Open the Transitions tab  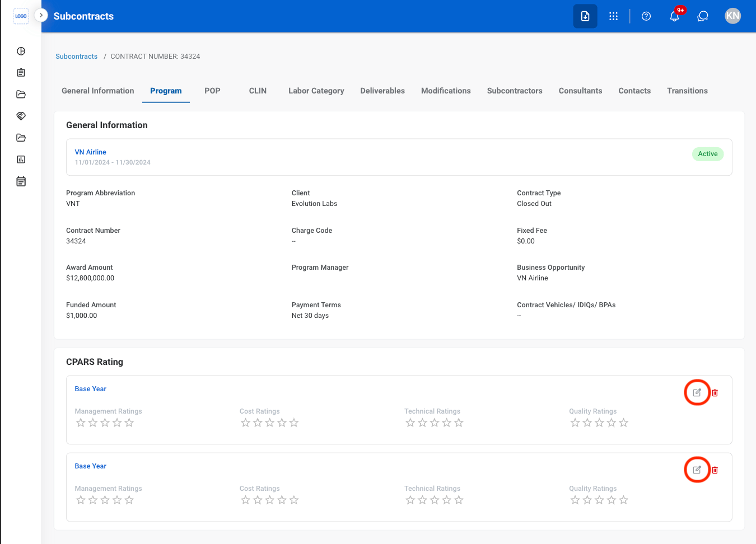click(687, 91)
